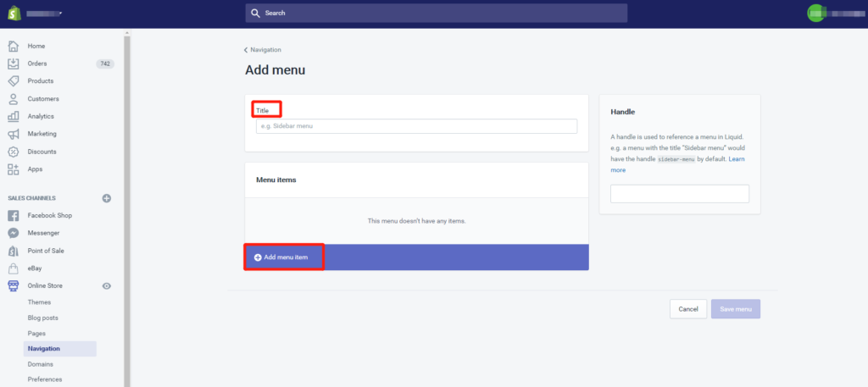Viewport: 868px width, 387px height.
Task: Open Discounts in the sidebar
Action: click(42, 152)
